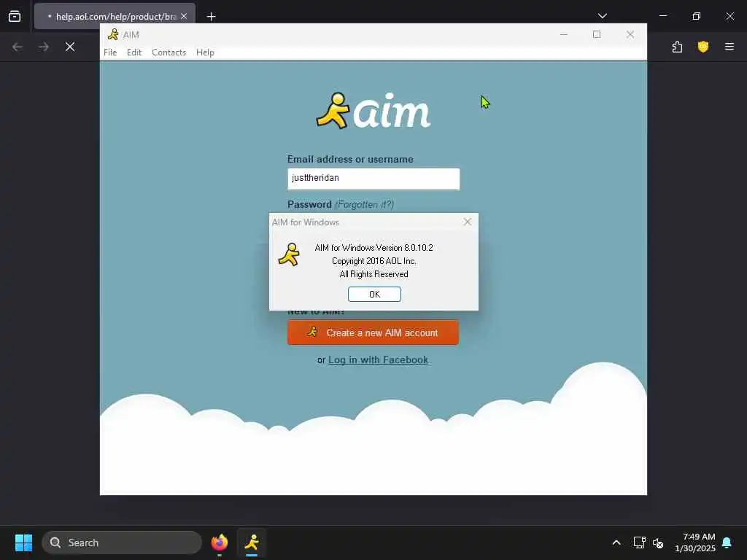
Task: Minimize the browser window
Action: [x=662, y=16]
